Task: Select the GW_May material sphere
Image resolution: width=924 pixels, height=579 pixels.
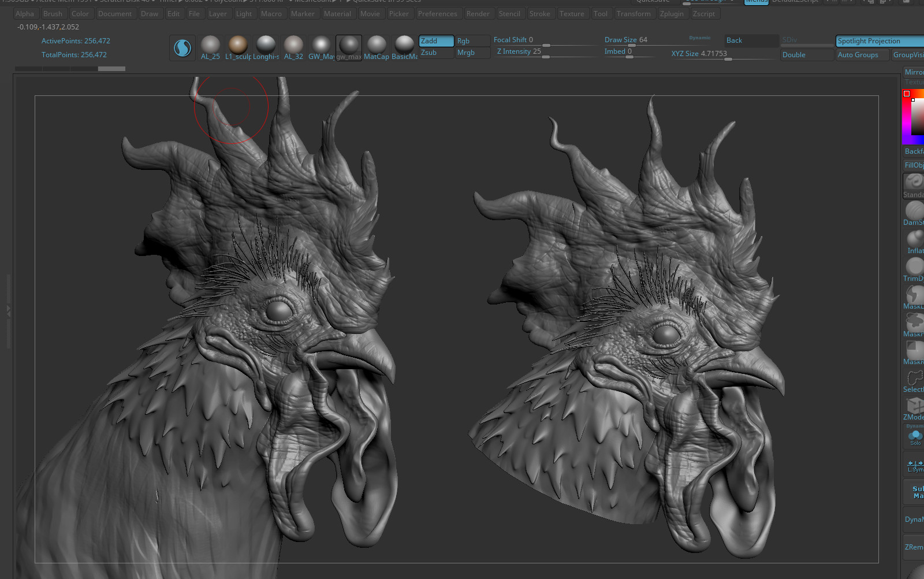Action: coord(321,47)
